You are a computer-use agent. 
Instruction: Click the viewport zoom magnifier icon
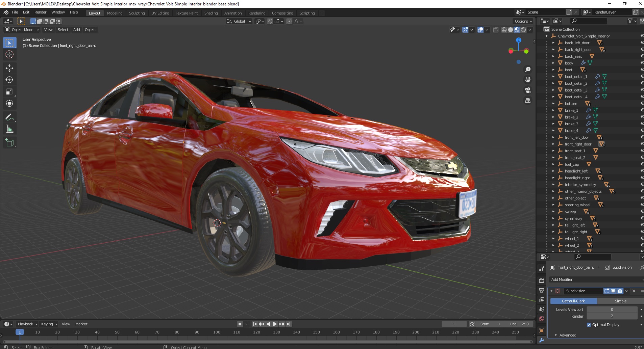point(528,70)
